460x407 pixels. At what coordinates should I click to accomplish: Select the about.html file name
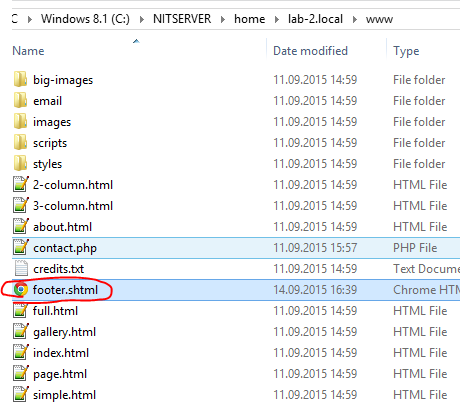[x=62, y=227]
